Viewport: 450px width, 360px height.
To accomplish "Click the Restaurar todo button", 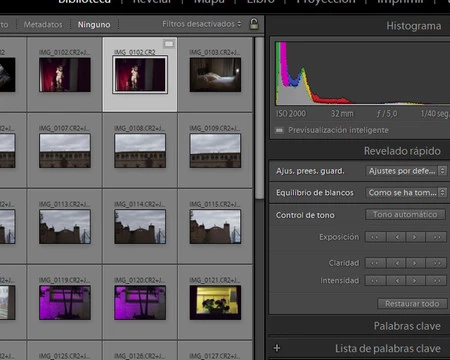I will point(412,304).
